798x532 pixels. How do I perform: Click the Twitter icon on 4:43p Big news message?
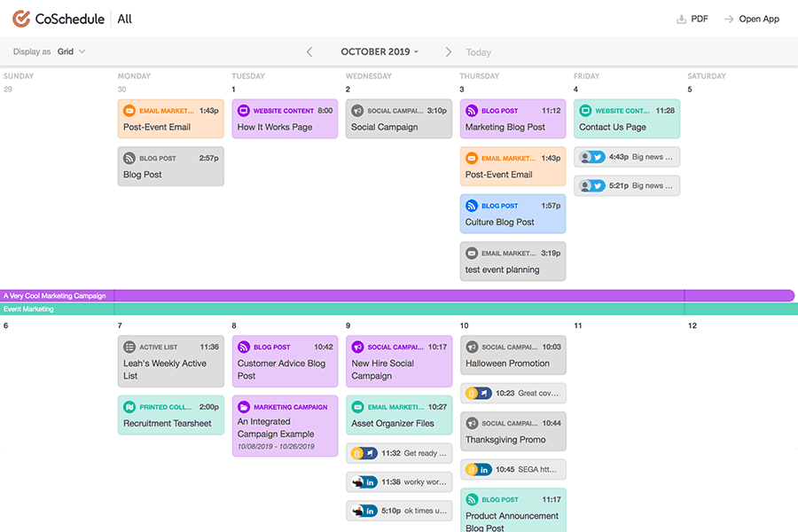click(598, 157)
